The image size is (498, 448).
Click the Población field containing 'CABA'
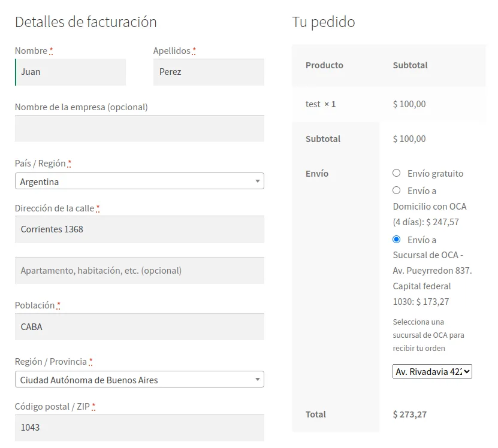coord(139,326)
